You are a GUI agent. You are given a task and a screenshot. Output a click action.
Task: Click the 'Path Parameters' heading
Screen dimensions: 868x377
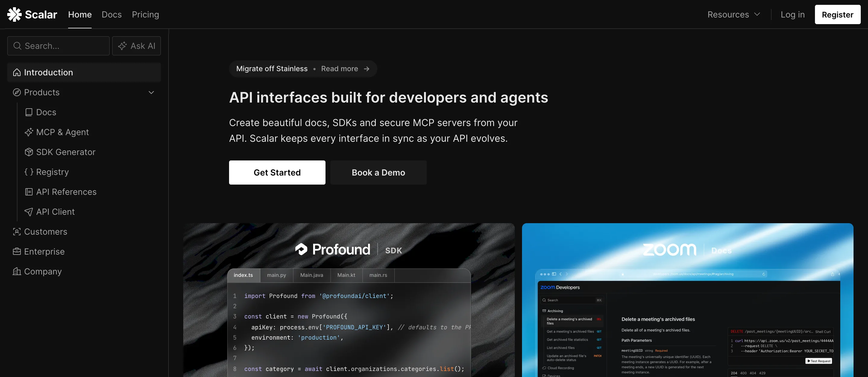tap(637, 340)
